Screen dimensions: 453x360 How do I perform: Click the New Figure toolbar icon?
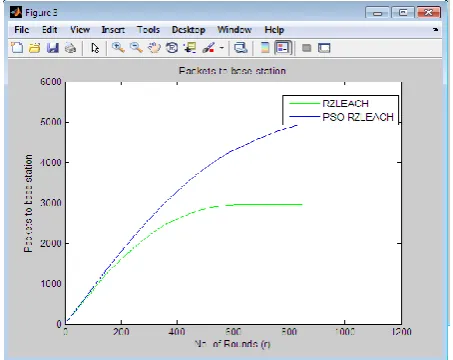tap(17, 48)
